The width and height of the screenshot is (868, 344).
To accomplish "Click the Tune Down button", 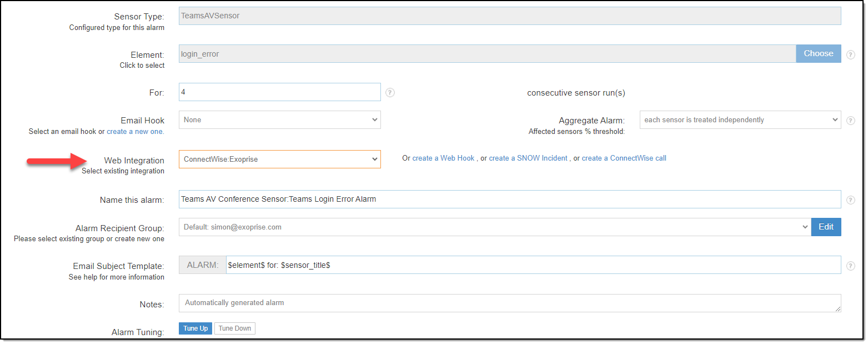I will 234,328.
